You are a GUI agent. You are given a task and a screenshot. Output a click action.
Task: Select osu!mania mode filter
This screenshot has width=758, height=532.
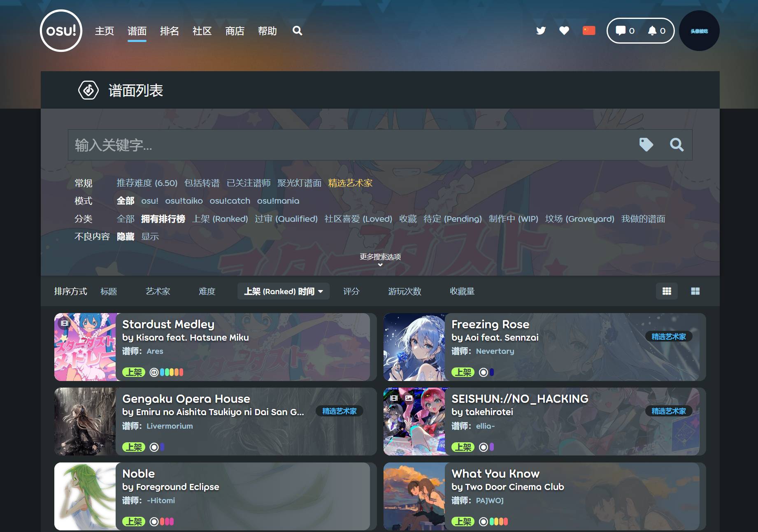(x=278, y=201)
